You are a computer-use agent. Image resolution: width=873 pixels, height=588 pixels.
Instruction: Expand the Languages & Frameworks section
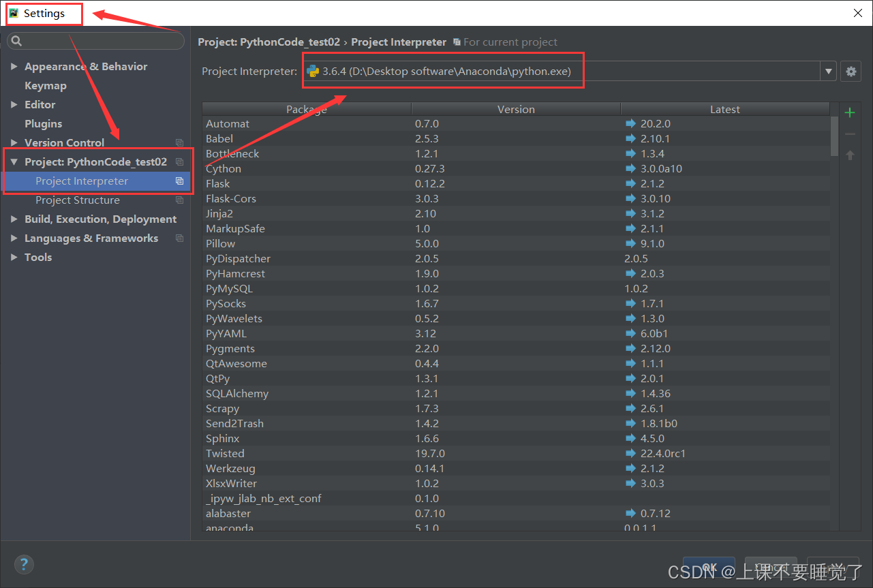[x=14, y=238]
